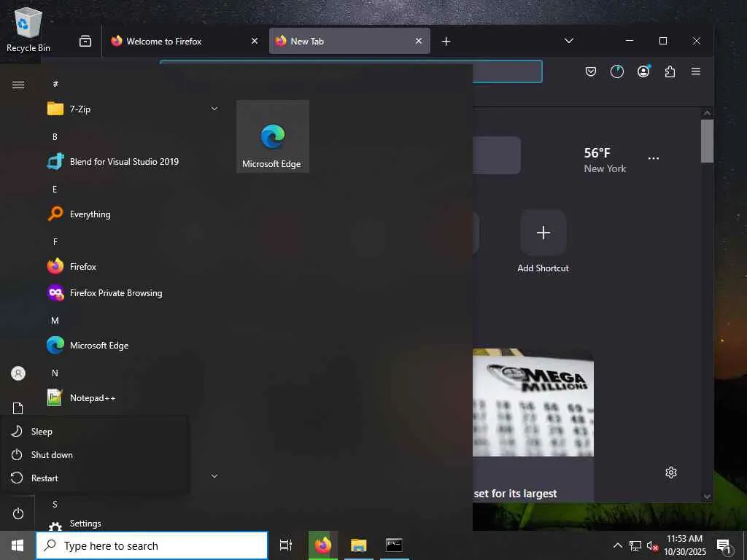Click the Microsoft Edge pinned tile
747x560 pixels.
click(273, 136)
